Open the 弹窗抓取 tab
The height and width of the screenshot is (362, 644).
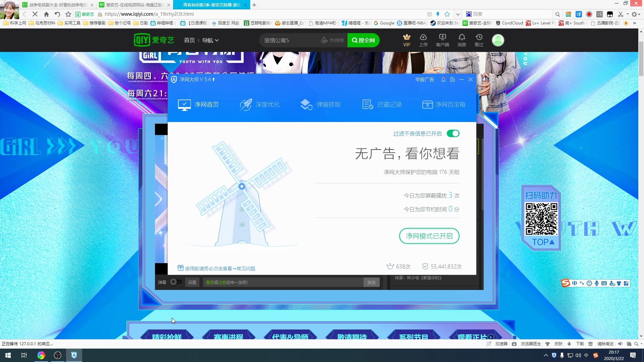click(x=320, y=105)
